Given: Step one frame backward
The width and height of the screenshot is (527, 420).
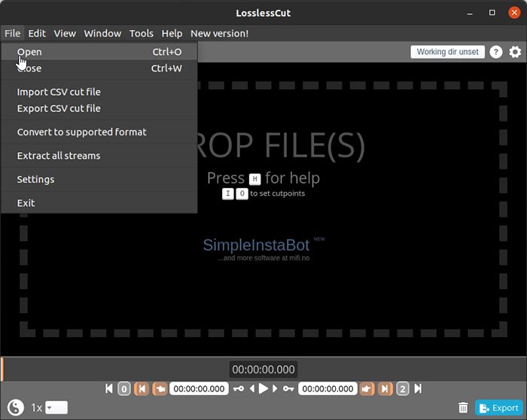Looking at the screenshot, I should tap(252, 388).
